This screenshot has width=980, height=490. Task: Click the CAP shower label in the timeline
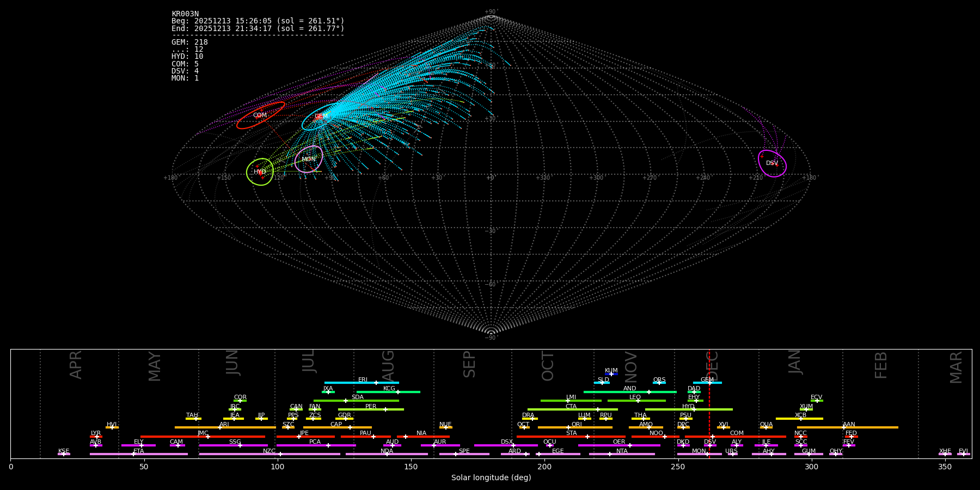[336, 424]
